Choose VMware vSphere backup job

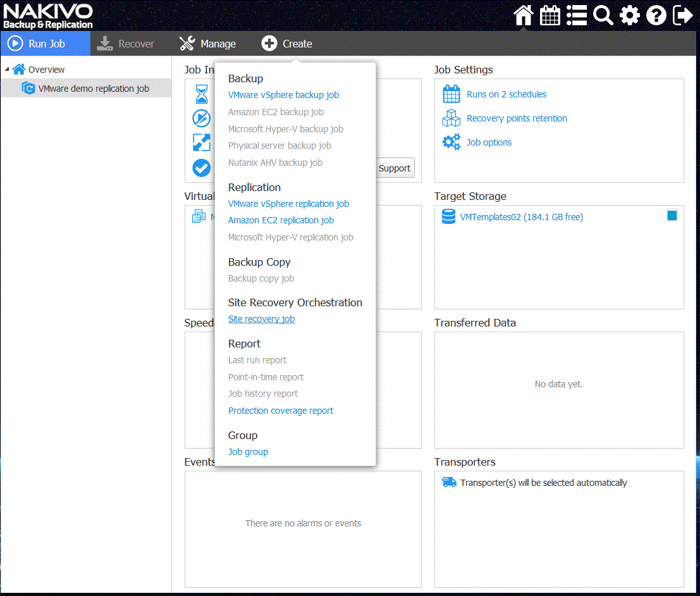283,95
